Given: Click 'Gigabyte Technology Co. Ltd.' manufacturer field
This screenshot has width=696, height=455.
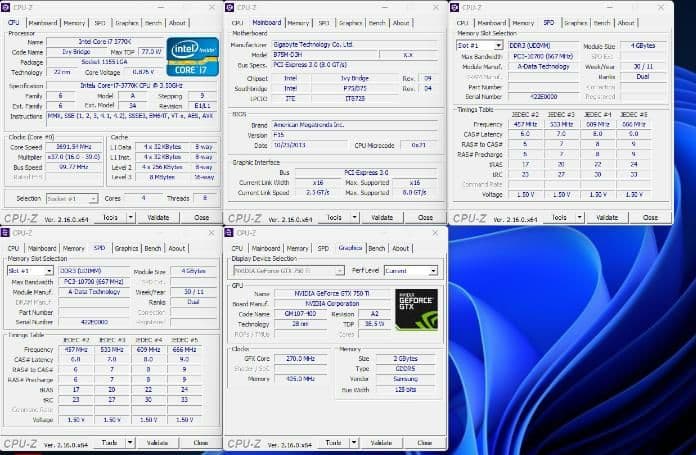Looking at the screenshot, I should (x=356, y=44).
